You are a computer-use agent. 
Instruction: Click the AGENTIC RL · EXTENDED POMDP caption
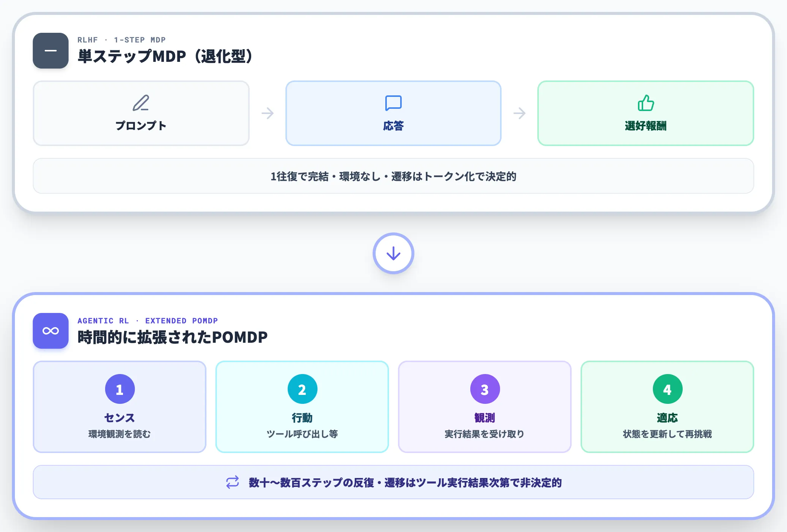point(148,321)
